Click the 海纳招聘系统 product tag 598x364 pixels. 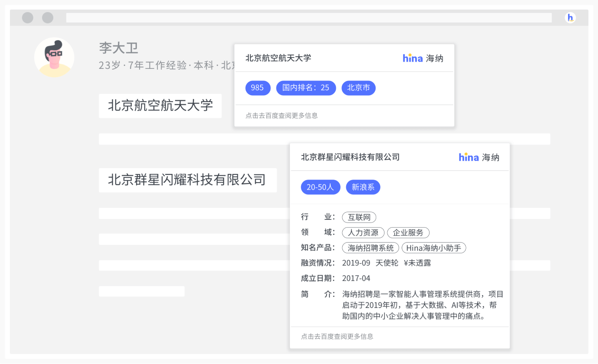370,248
